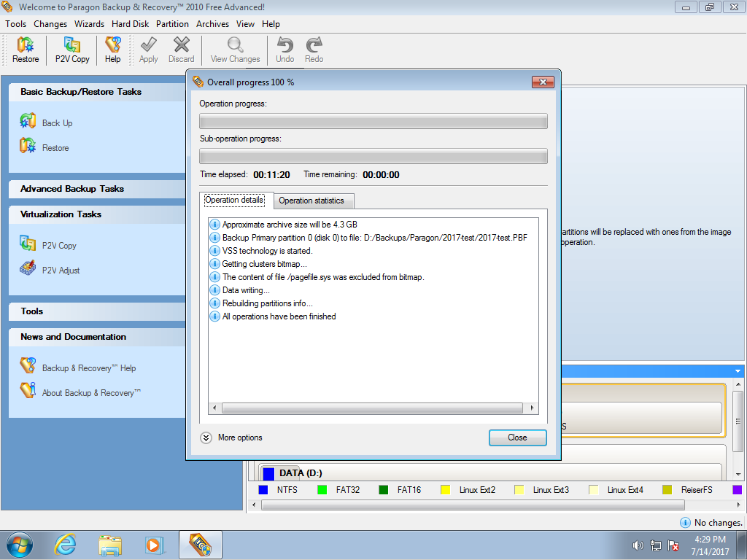Click the Windows Start button
This screenshot has width=747, height=560.
tap(20, 545)
